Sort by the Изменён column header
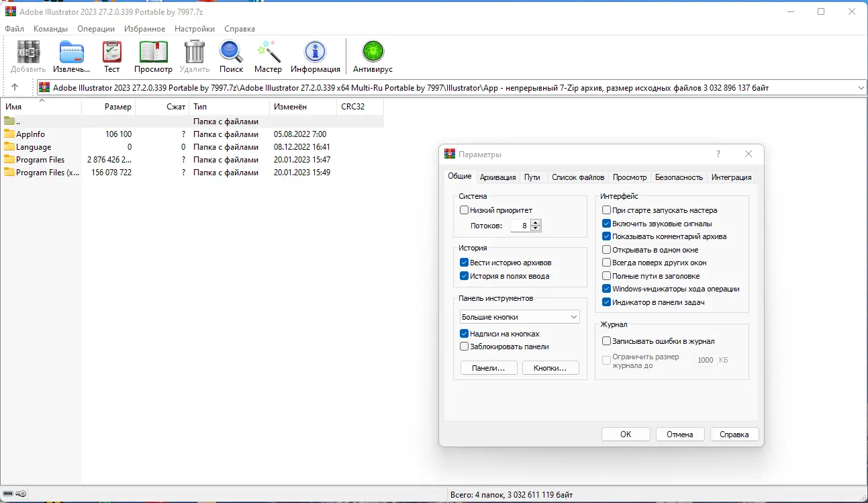The height and width of the screenshot is (503, 868). [x=303, y=107]
